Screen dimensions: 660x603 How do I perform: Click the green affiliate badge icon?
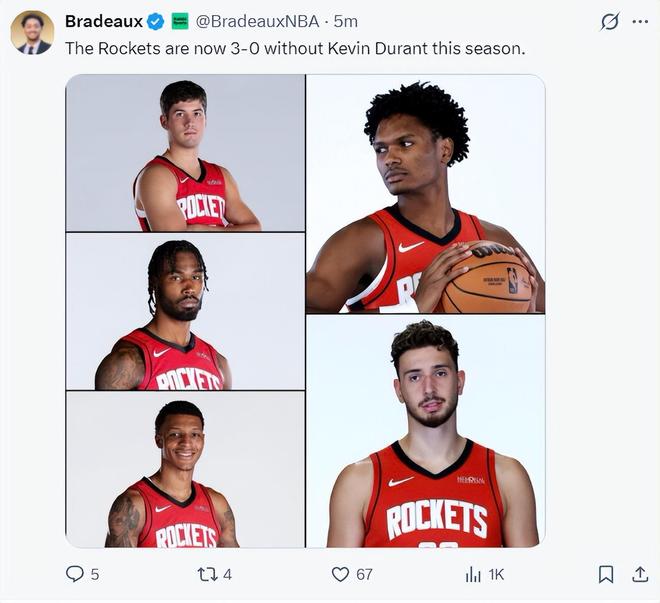pos(180,21)
